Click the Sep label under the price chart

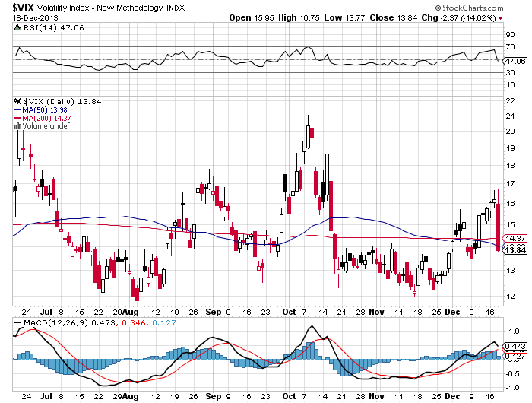213,312
